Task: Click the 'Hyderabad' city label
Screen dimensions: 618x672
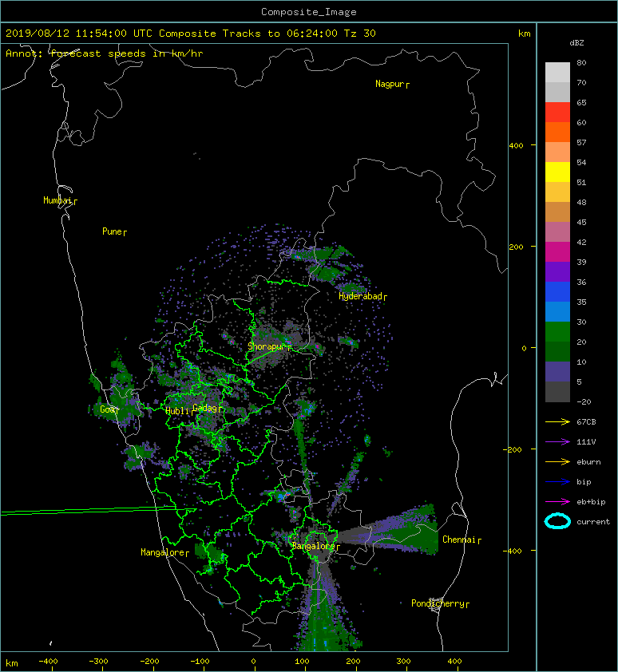Action: pos(360,296)
